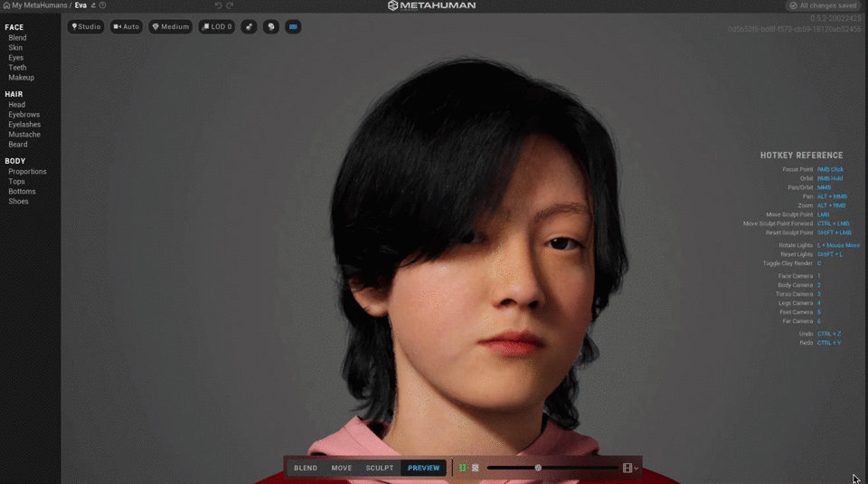Click the 'Toggle Clay Render' hotkey row
The width and height of the screenshot is (868, 484).
(x=792, y=263)
